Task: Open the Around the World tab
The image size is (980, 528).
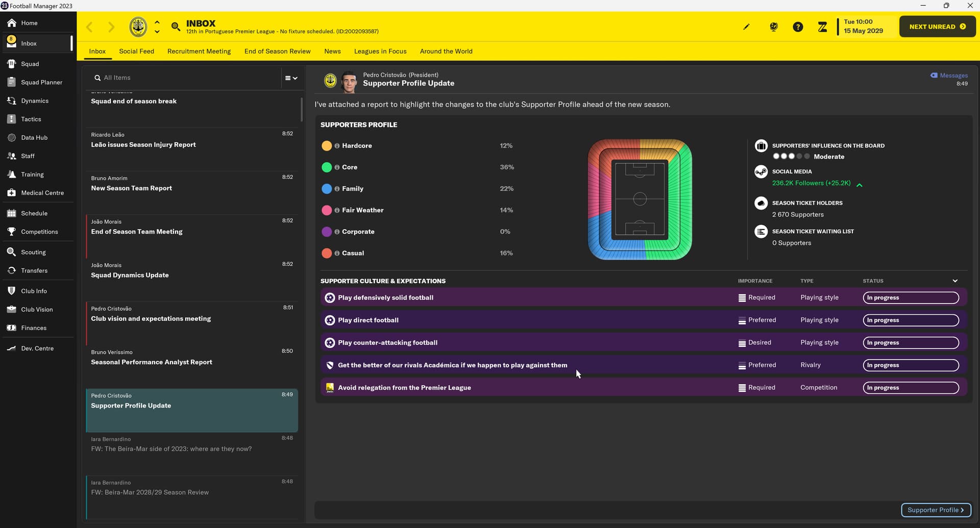Action: (446, 51)
